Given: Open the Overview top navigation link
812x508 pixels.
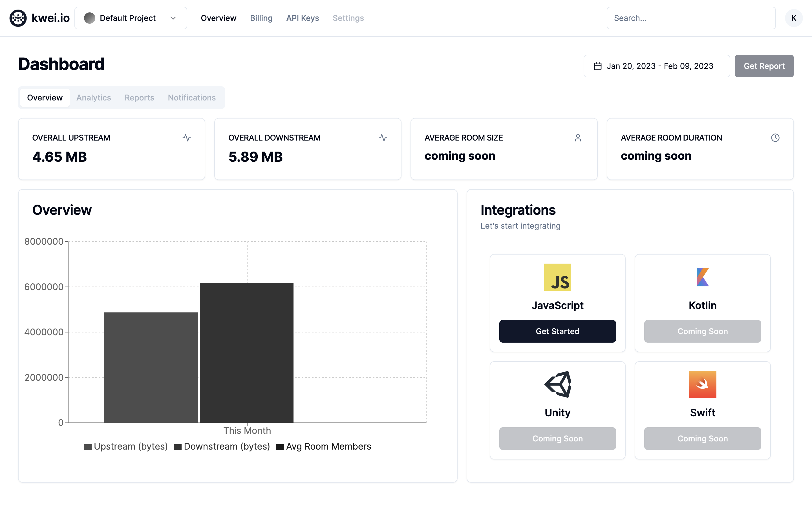Looking at the screenshot, I should tap(219, 18).
